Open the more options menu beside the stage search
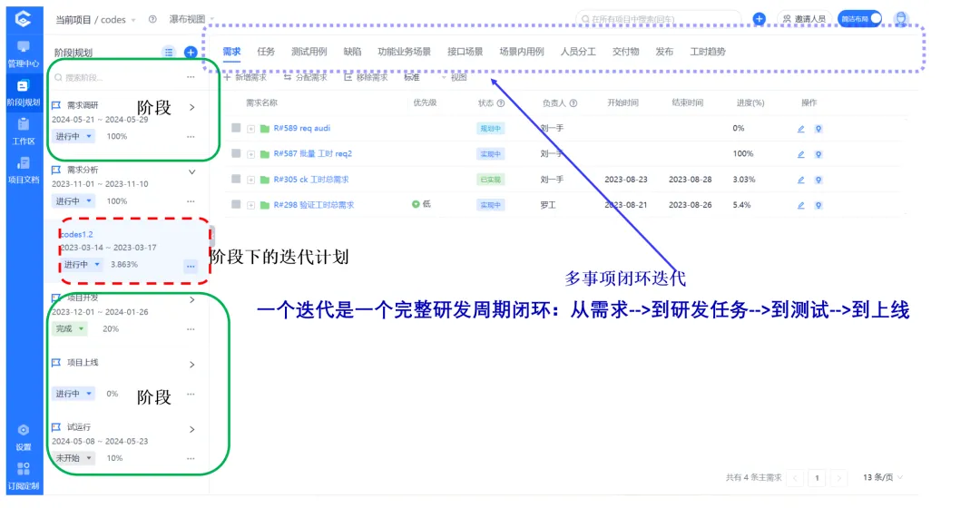Viewport: 980px width, 508px height. 191,77
